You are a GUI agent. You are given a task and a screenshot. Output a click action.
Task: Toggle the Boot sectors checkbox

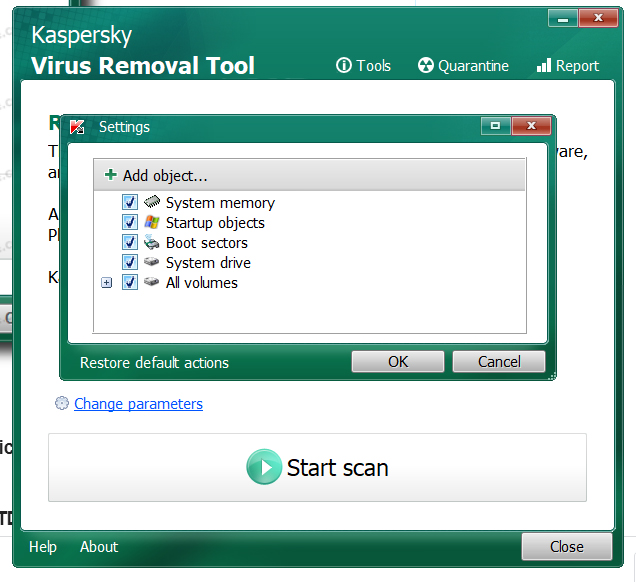pos(130,242)
